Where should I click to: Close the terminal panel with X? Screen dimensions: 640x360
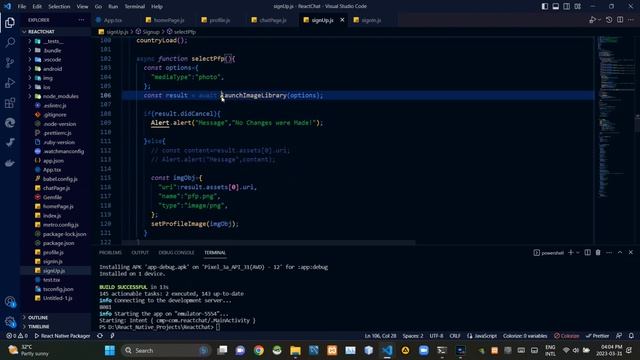(x=631, y=253)
